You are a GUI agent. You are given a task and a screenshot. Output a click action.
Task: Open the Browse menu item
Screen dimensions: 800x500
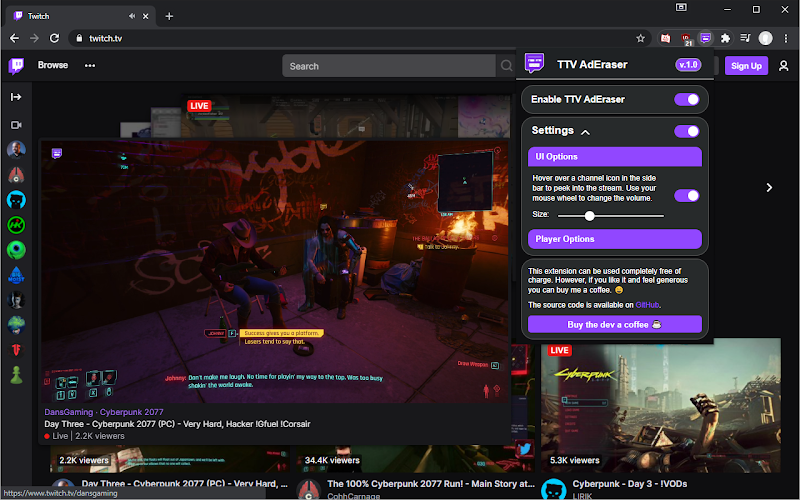53,65
